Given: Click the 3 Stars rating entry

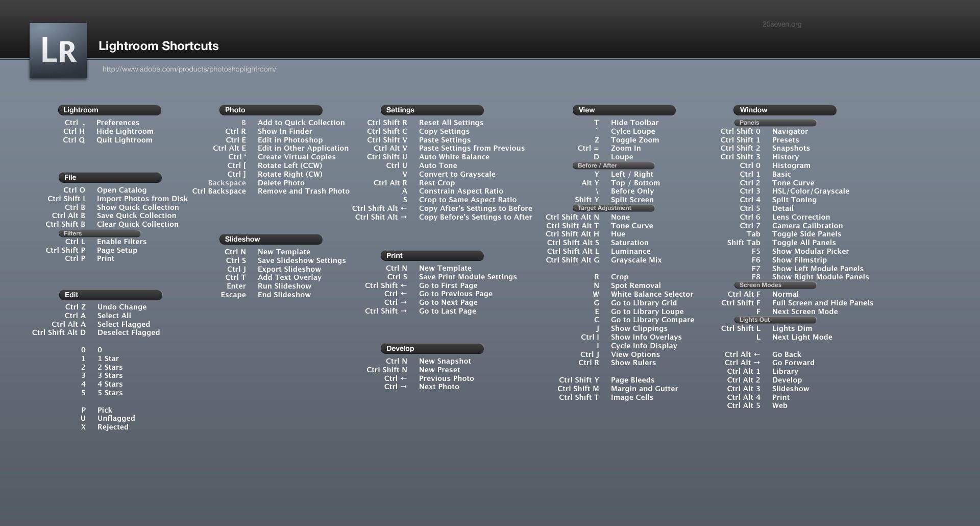Looking at the screenshot, I should [x=110, y=375].
